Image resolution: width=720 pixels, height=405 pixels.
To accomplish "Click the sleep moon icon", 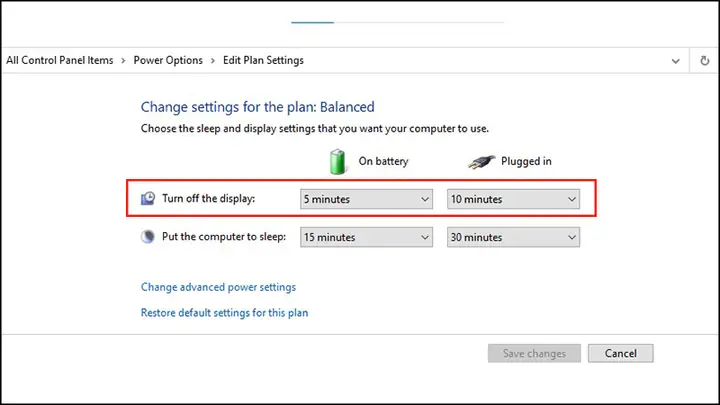I will click(148, 236).
